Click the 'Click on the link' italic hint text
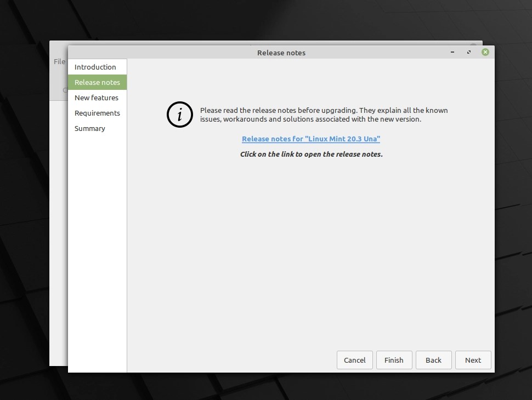532x400 pixels. tap(312, 154)
